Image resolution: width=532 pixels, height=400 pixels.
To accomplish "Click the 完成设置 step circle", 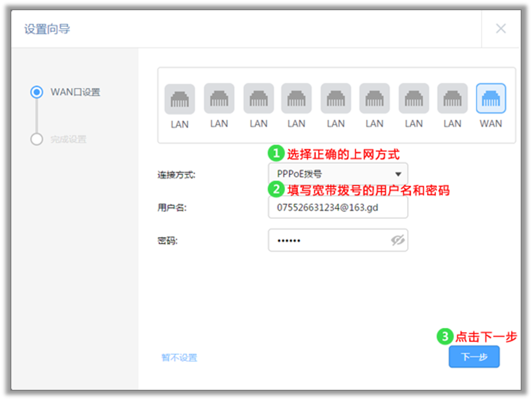I will pyautogui.click(x=36, y=139).
